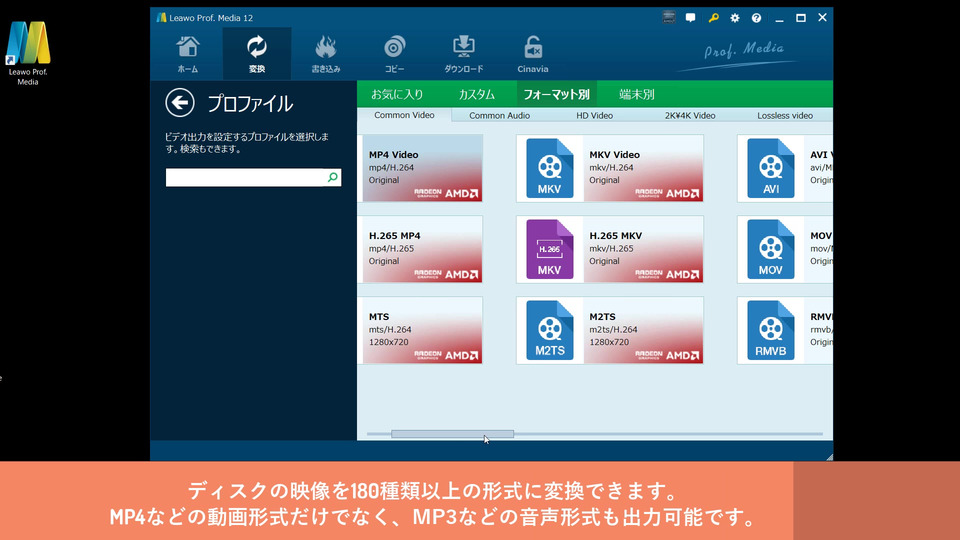960x540 pixels.
Task: Click the H.265 MKV title text
Action: pos(615,236)
